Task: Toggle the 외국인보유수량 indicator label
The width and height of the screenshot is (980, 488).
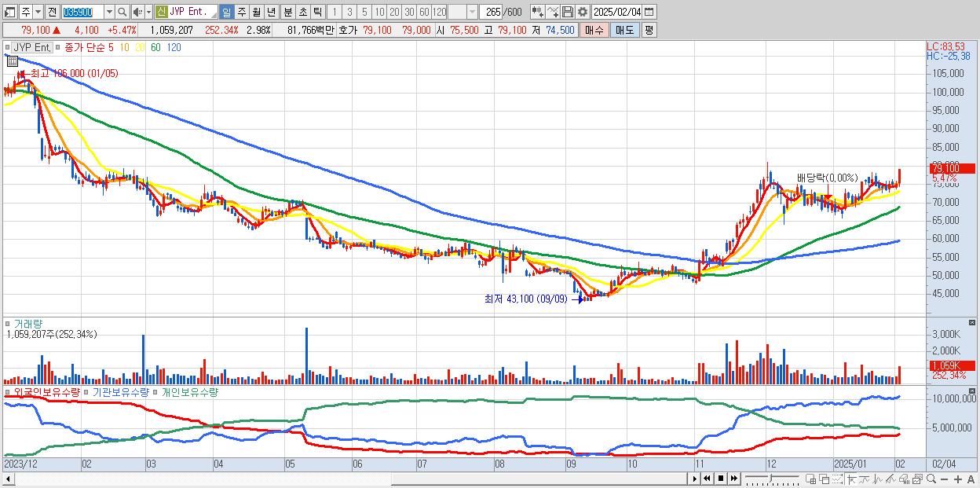Action: pos(47,391)
